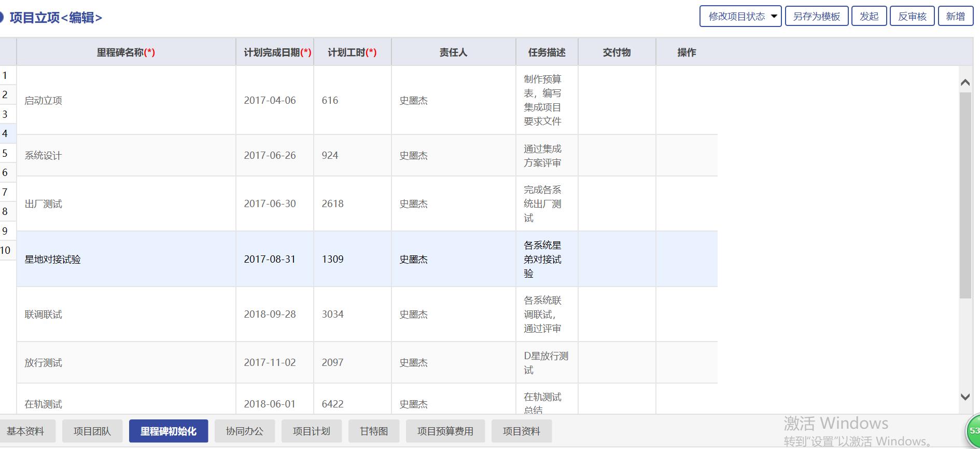Open the 甘特图 tab

(374, 431)
